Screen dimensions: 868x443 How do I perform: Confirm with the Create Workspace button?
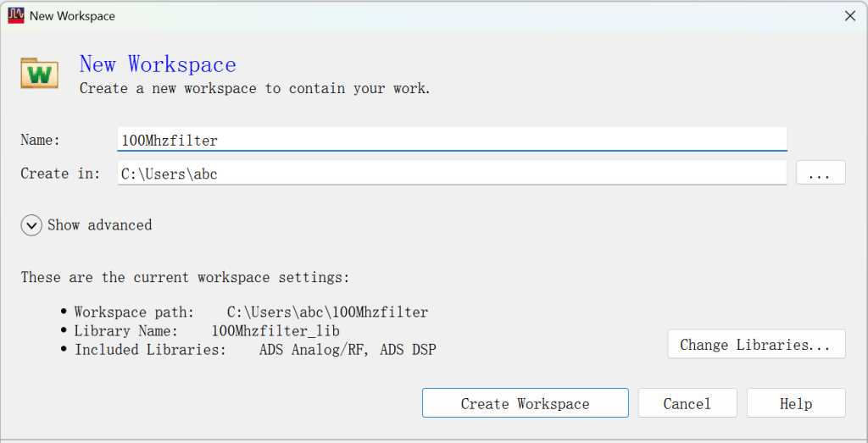click(x=526, y=403)
